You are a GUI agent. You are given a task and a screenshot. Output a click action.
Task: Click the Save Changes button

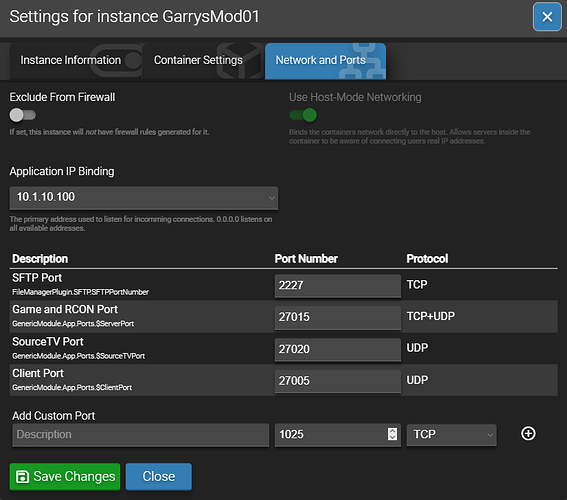coord(65,477)
